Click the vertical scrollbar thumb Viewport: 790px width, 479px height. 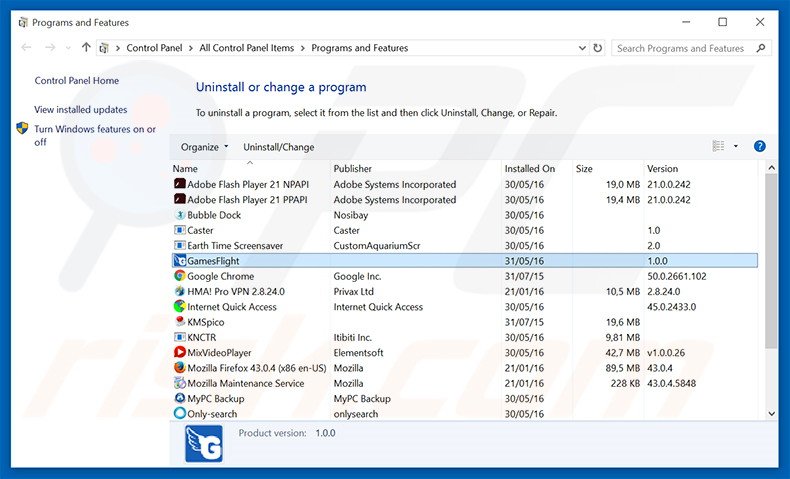pyautogui.click(x=771, y=261)
